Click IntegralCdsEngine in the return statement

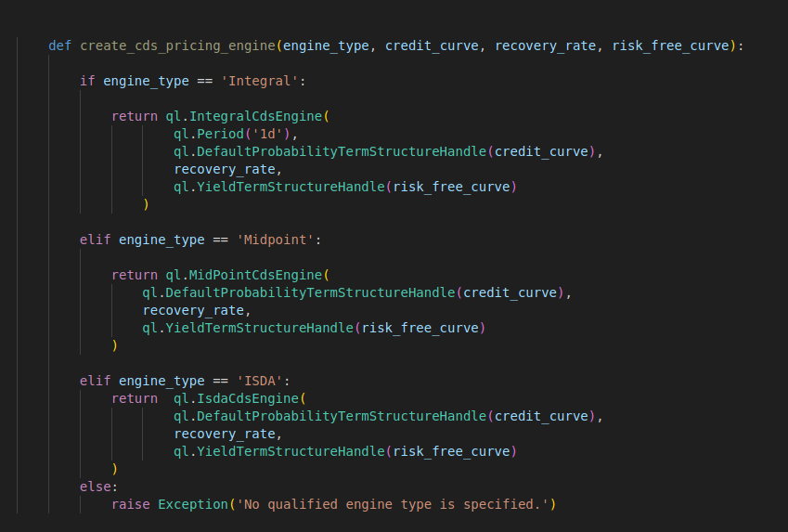point(255,116)
